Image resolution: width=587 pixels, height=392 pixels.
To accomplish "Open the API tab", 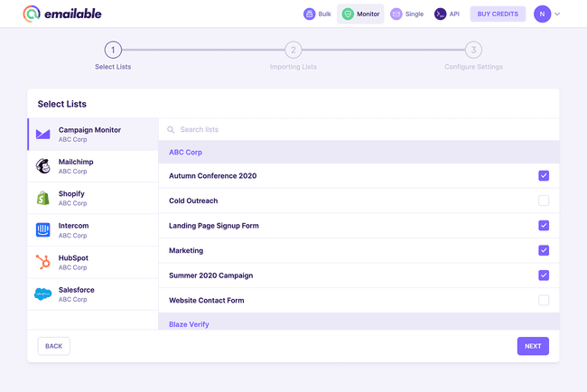I will (447, 14).
